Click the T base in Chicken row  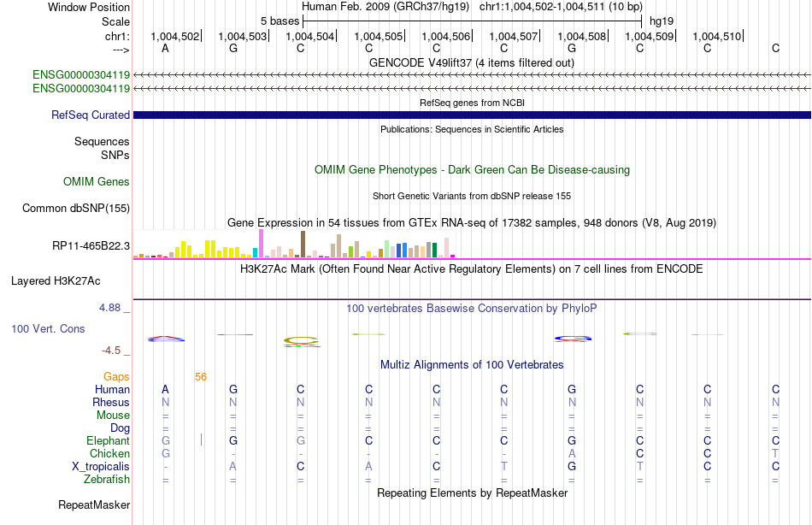[x=775, y=453]
